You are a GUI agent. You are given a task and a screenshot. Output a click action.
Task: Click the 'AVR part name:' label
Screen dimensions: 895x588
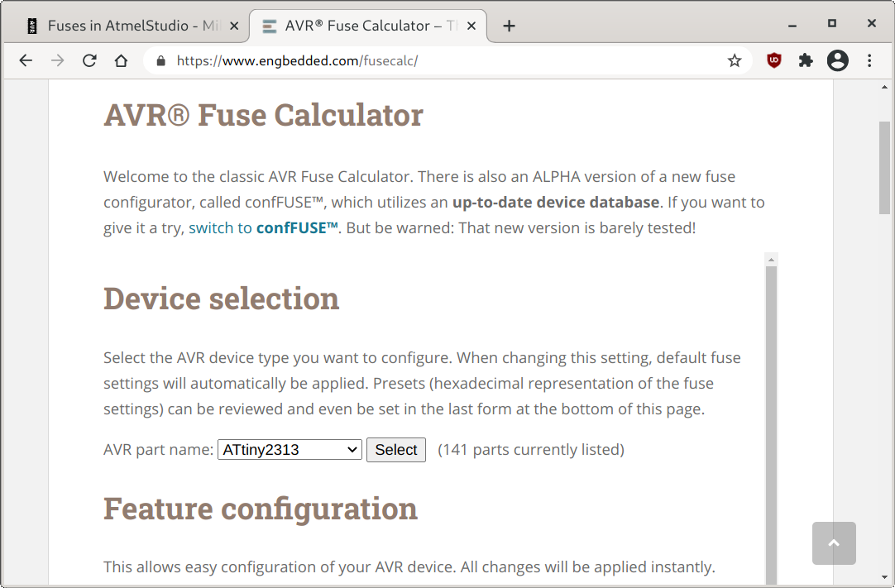point(158,450)
